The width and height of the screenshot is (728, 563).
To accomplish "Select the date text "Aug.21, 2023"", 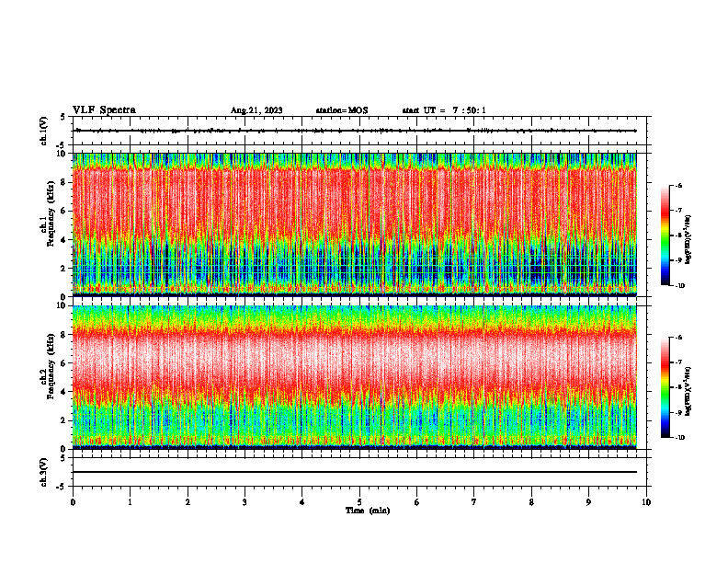I will click(256, 110).
